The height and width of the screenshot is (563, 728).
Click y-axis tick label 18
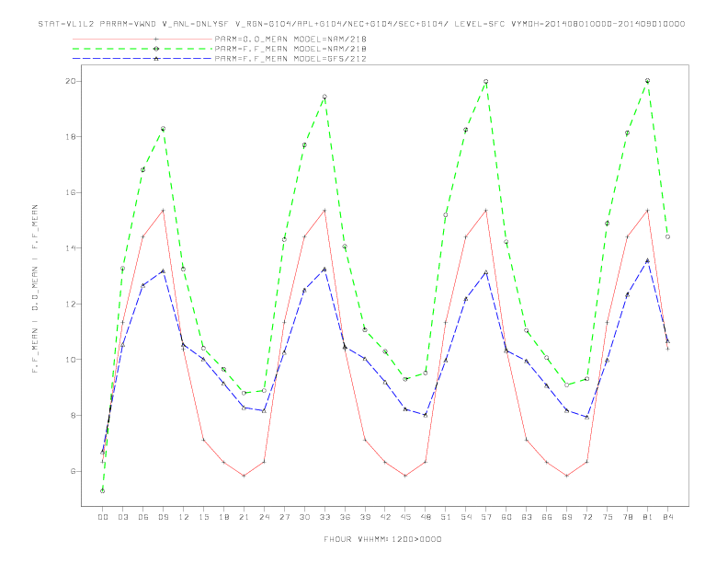pyautogui.click(x=71, y=137)
